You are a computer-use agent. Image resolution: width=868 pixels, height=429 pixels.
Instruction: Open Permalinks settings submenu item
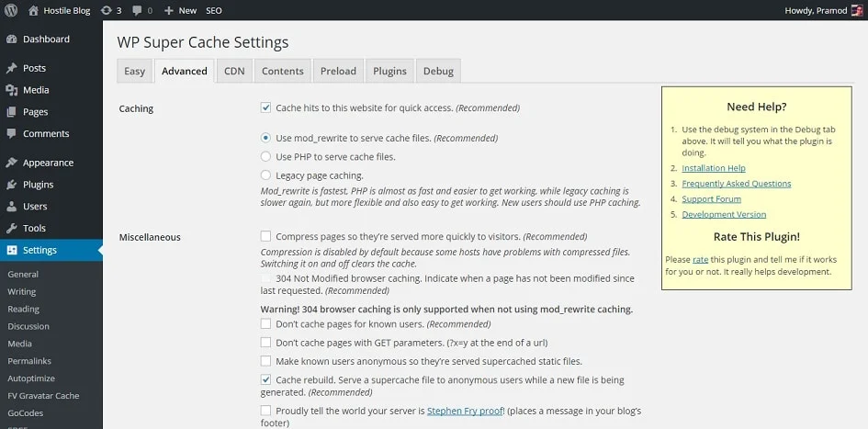(29, 361)
